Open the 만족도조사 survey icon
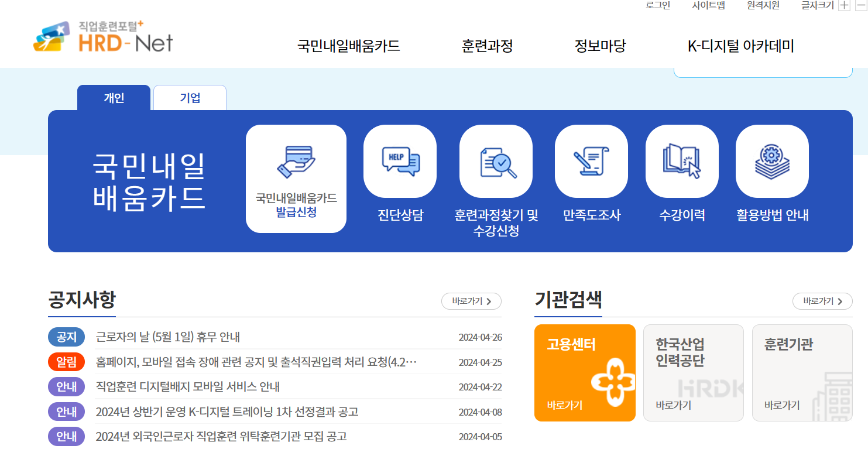Viewport: 868px width, 449px height. 591,162
